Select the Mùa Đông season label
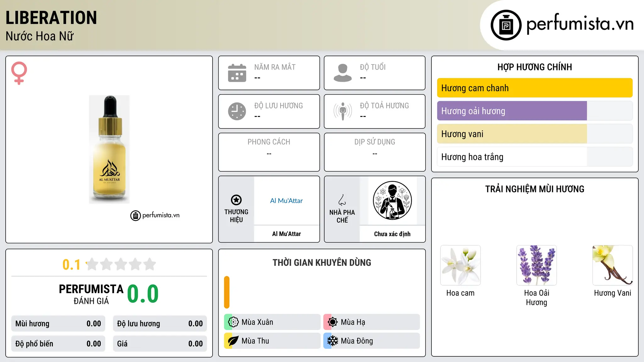This screenshot has height=362, width=644. pyautogui.click(x=357, y=341)
